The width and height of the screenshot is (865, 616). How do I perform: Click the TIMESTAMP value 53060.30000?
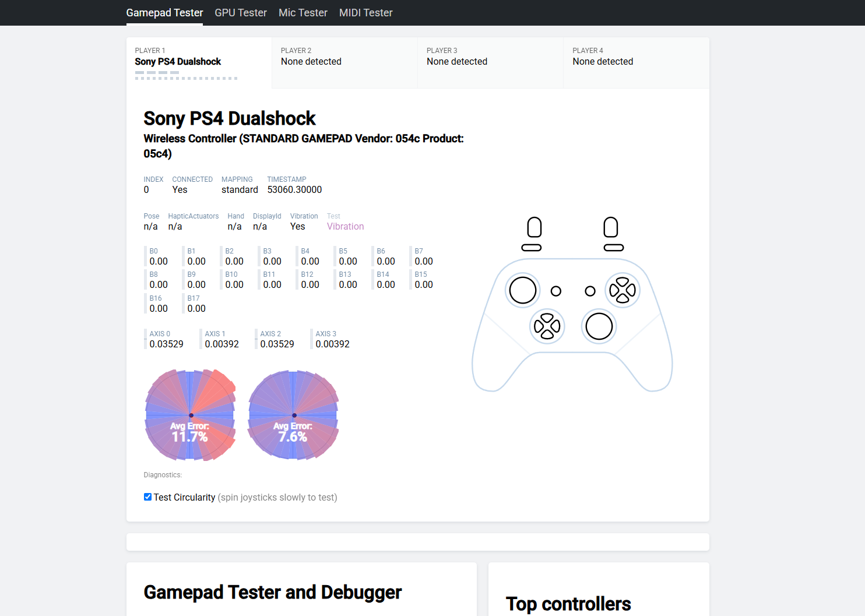[294, 190]
